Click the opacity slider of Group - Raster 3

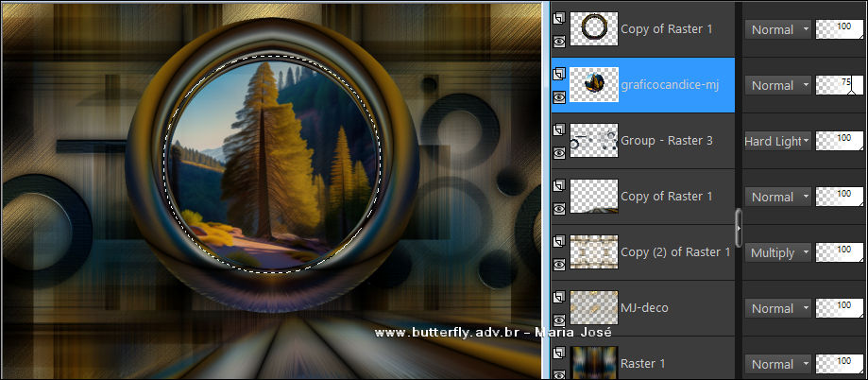pos(840,141)
